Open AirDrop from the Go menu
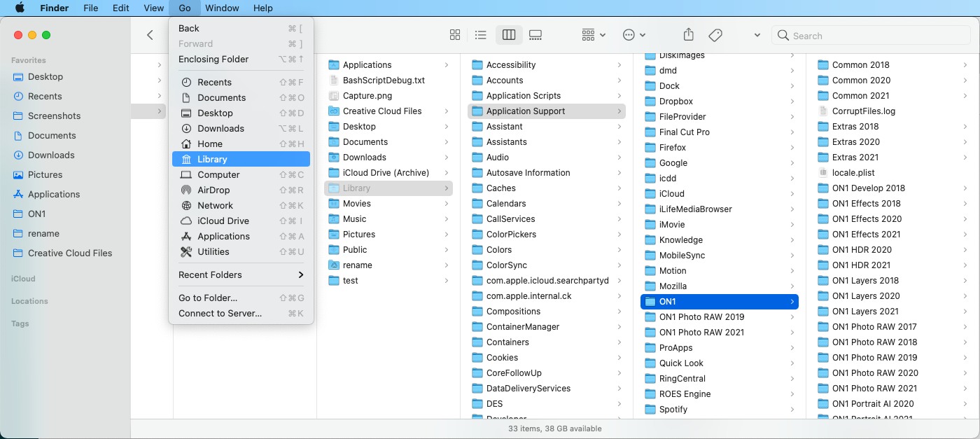980x439 pixels. [x=213, y=190]
